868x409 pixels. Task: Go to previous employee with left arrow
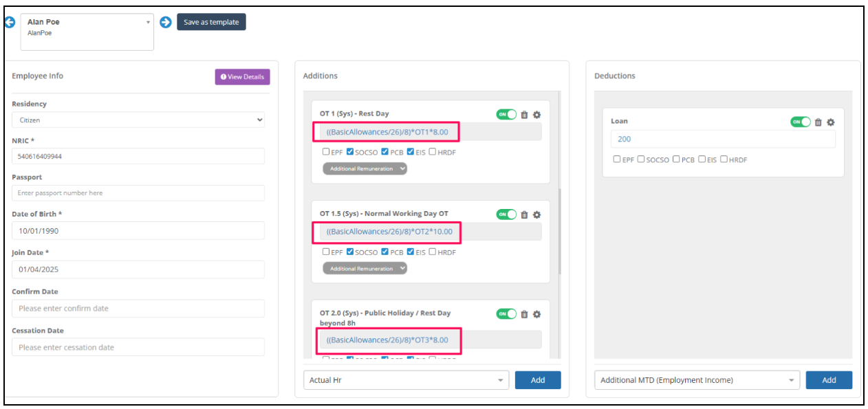pos(10,22)
